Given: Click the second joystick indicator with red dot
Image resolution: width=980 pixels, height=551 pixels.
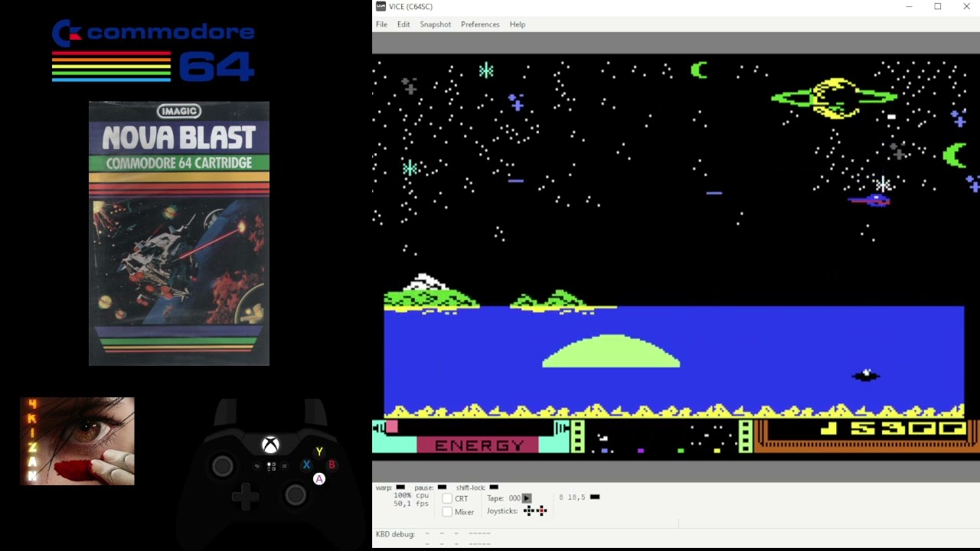Looking at the screenshot, I should click(541, 511).
